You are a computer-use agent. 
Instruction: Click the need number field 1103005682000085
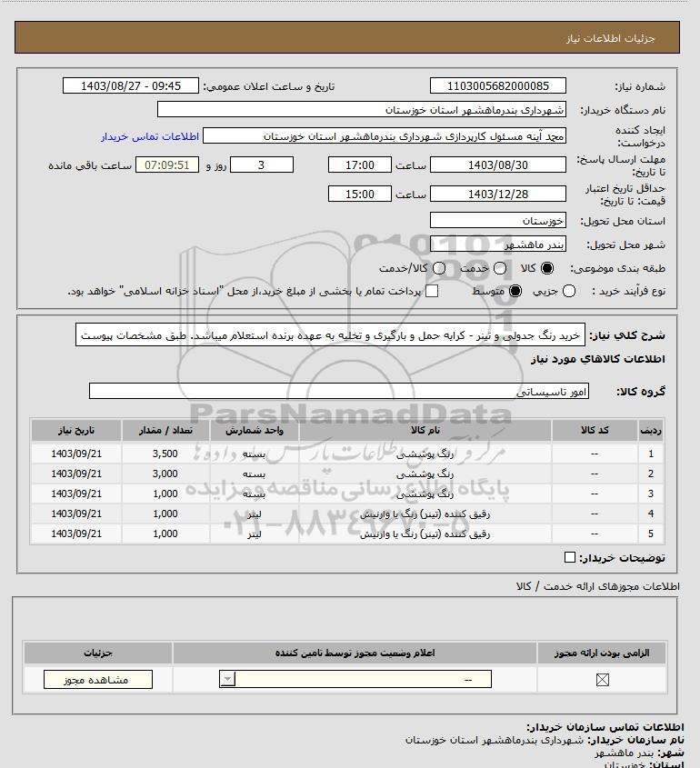click(x=497, y=85)
